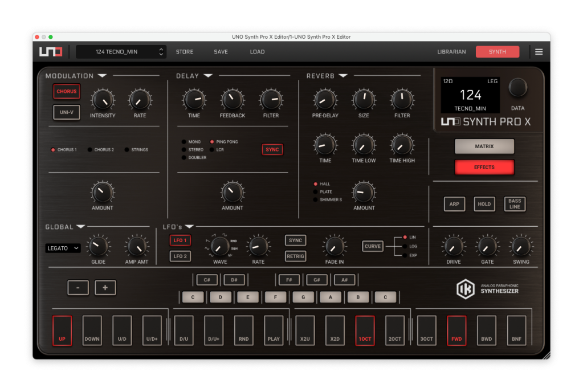Viewport: 583px width, 392px height.
Task: Click the reverb Size knob
Action: pos(364,100)
